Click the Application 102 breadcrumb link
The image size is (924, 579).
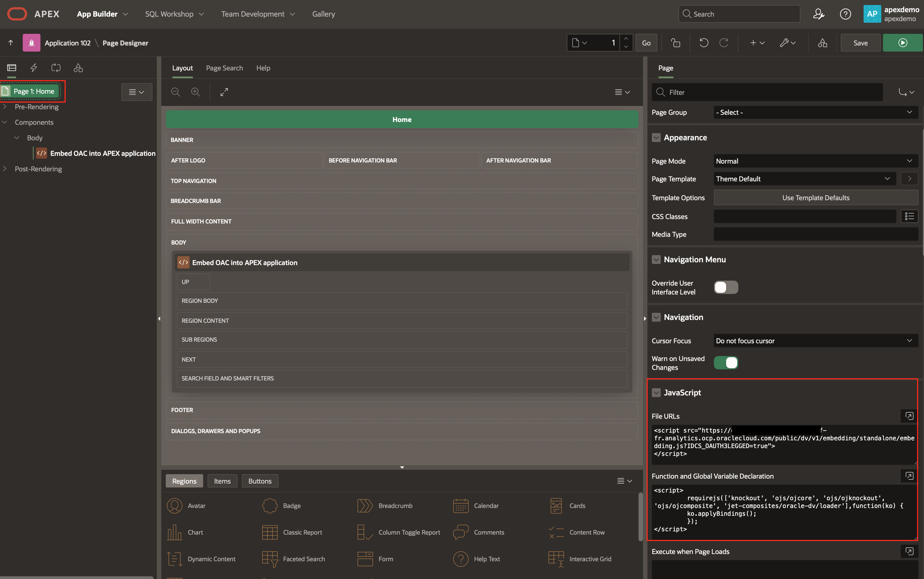click(x=68, y=43)
